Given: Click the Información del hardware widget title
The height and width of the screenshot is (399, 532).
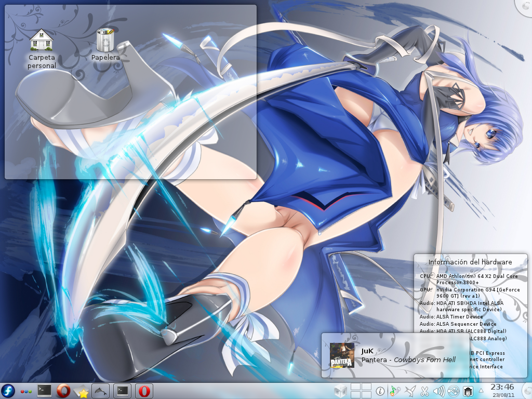Looking at the screenshot, I should tap(470, 262).
